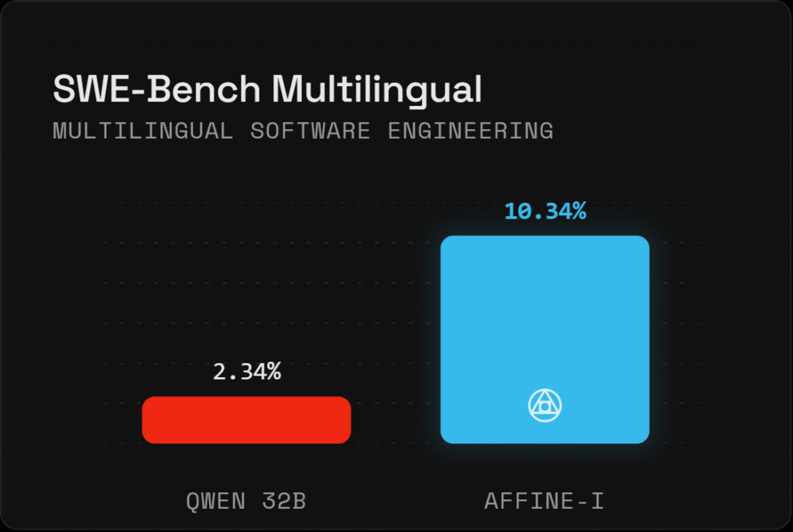Click the top edge of the blue bar

(544, 239)
